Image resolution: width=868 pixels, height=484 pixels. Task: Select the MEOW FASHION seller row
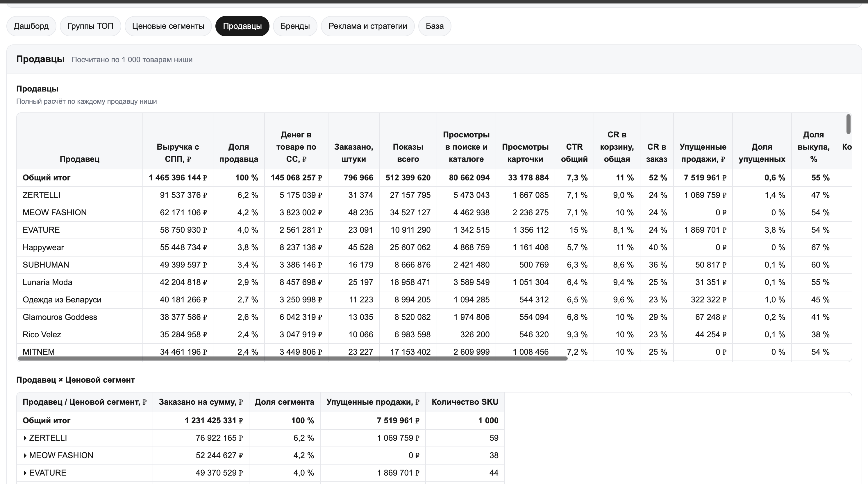(x=434, y=213)
